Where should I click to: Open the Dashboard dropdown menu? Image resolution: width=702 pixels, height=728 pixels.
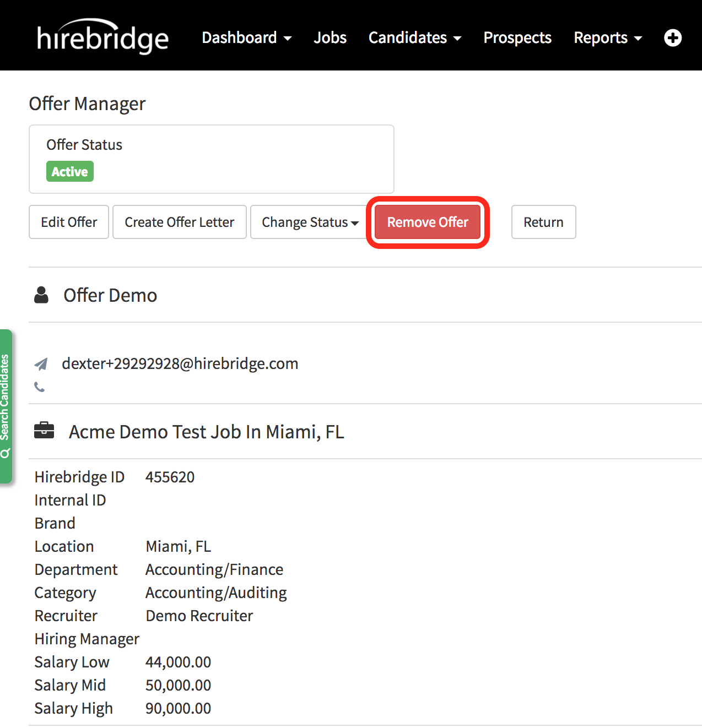coord(246,38)
